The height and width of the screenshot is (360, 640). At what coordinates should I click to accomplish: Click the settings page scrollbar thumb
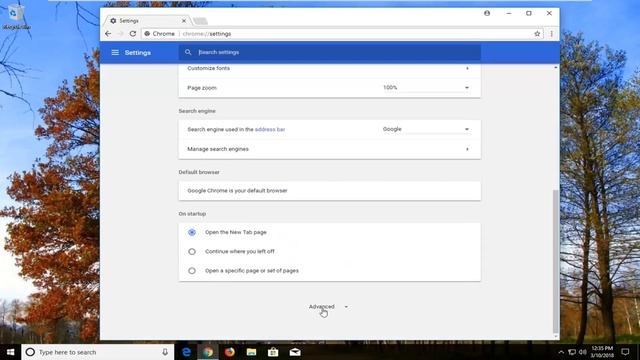tap(556, 261)
